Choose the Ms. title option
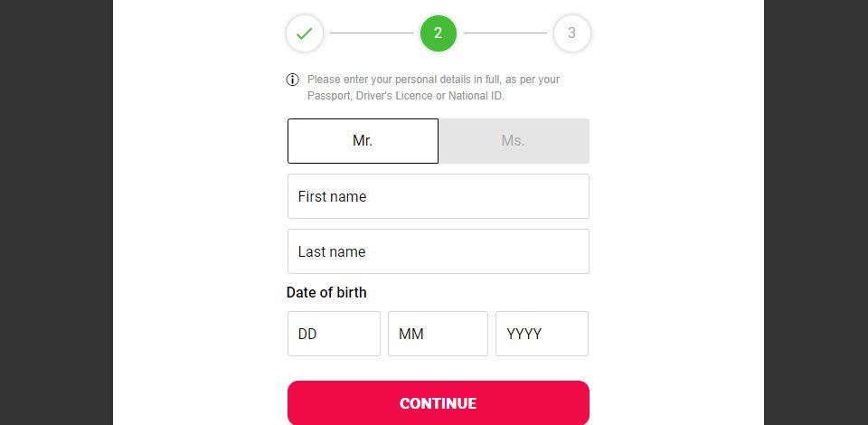Image resolution: width=868 pixels, height=425 pixels. [514, 140]
